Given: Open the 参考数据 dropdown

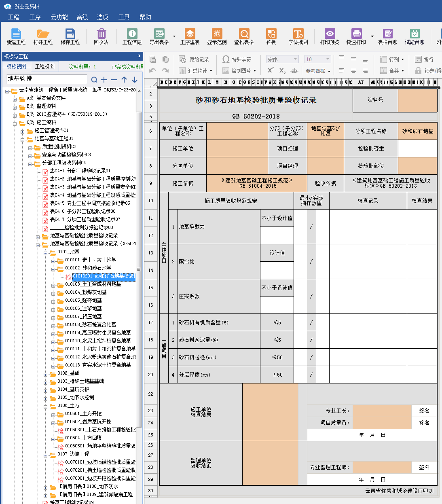Looking at the screenshot, I should point(318,71).
